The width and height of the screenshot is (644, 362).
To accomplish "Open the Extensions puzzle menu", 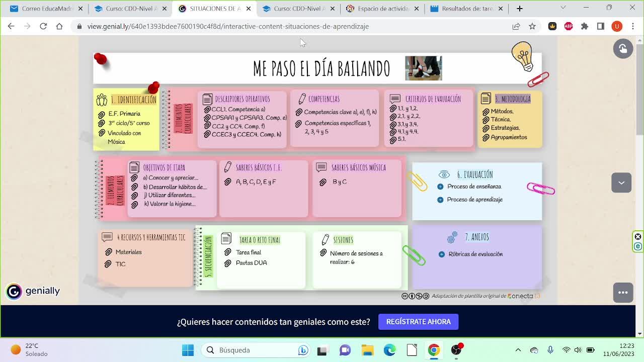I will (x=585, y=26).
